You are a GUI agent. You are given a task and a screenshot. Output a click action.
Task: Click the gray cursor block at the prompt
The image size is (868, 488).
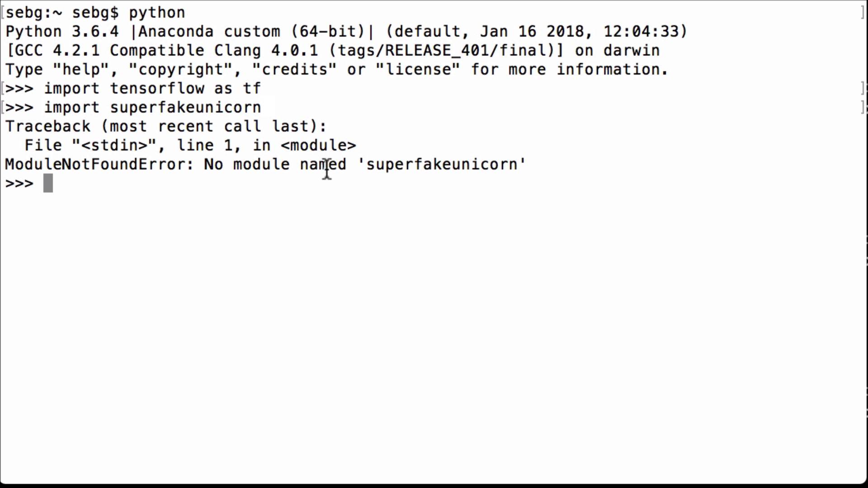click(48, 183)
